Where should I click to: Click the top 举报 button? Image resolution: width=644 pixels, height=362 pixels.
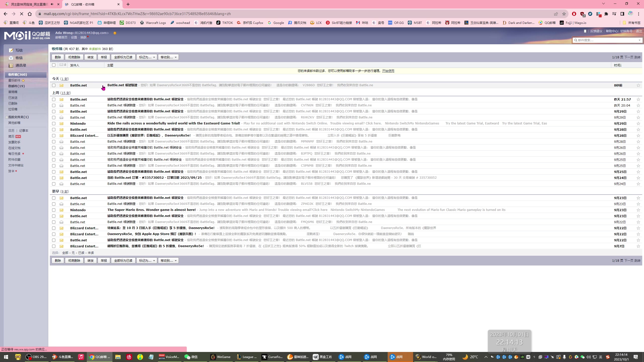click(x=104, y=57)
